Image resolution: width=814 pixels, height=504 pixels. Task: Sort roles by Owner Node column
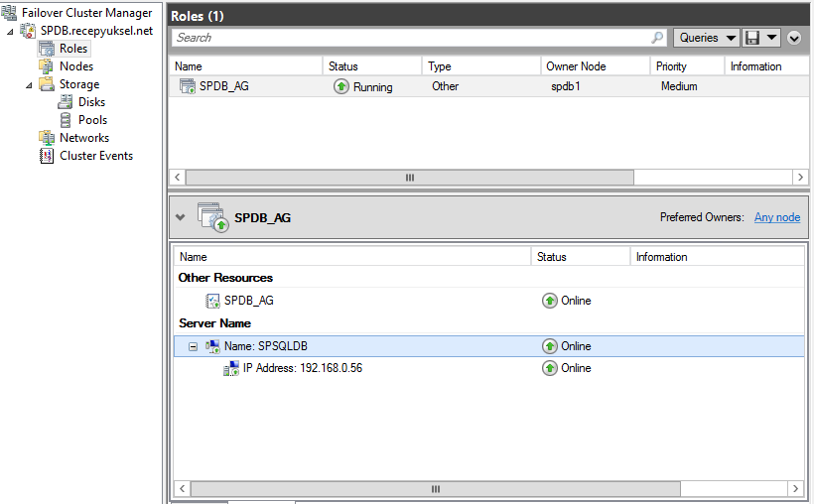click(x=596, y=66)
